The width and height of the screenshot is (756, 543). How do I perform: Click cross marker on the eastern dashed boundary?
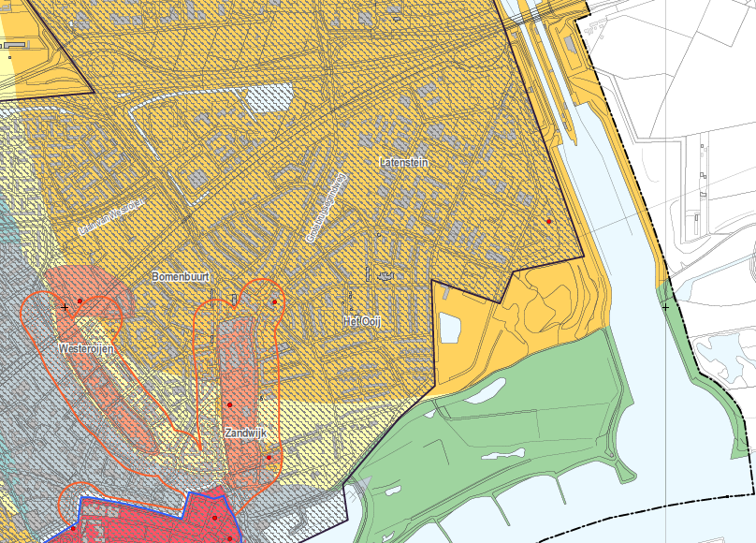[665, 307]
